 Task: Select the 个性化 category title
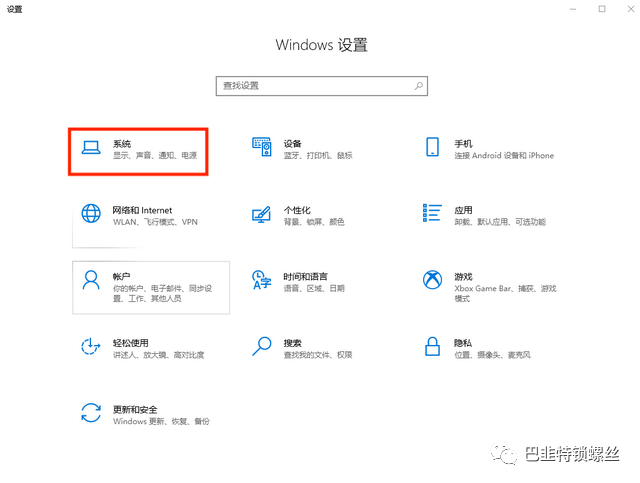pyautogui.click(x=297, y=210)
